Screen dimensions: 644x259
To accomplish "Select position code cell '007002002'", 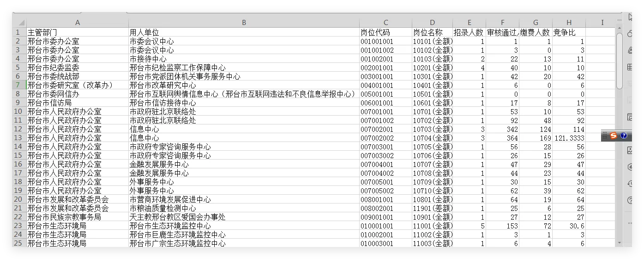I will coord(386,138).
